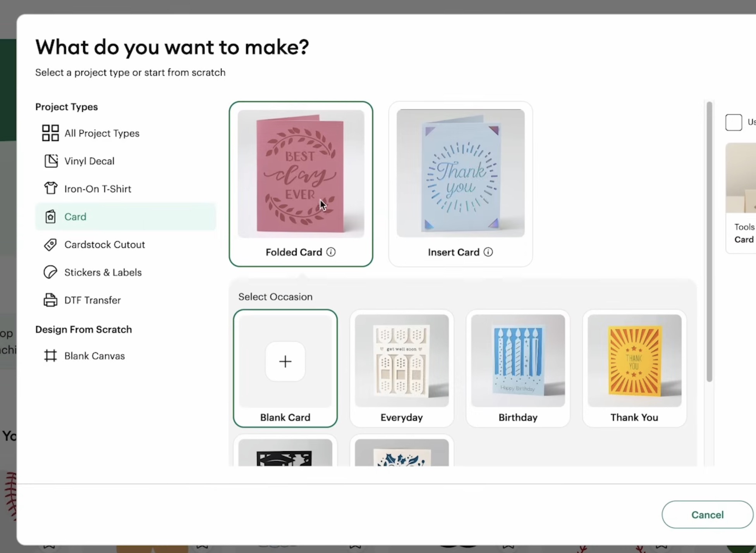This screenshot has height=553, width=756.
Task: Enable the checkbox at the top right
Action: pos(734,122)
